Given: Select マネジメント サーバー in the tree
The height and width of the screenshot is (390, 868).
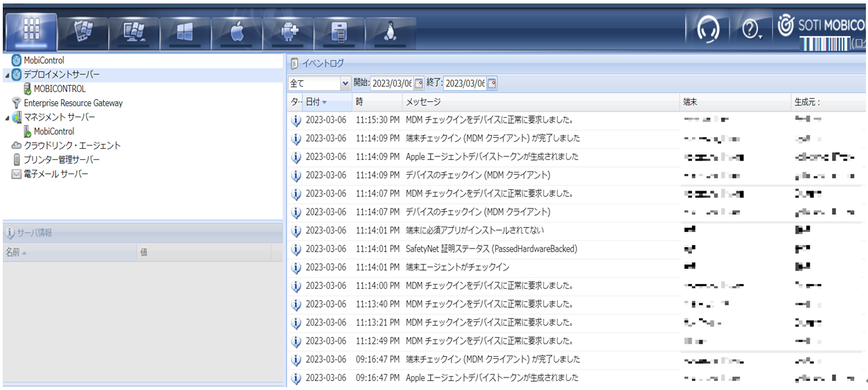Looking at the screenshot, I should tap(60, 117).
